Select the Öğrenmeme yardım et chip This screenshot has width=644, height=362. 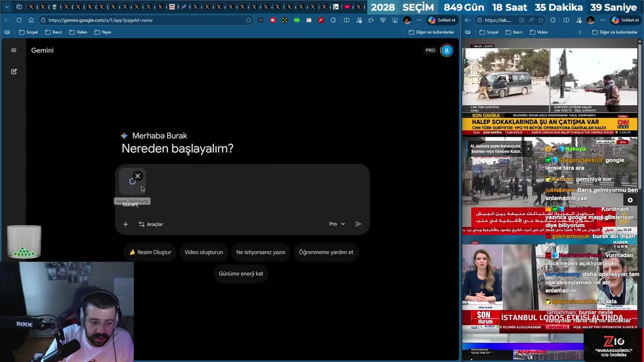click(x=326, y=252)
